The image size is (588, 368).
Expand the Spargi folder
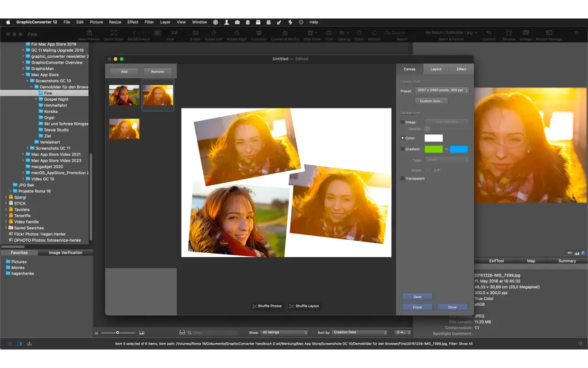6,197
